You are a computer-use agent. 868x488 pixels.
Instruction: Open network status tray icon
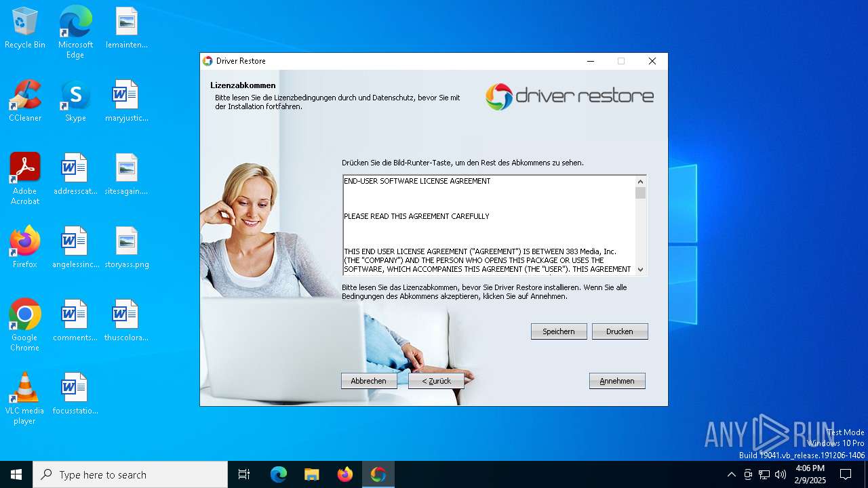(x=764, y=474)
